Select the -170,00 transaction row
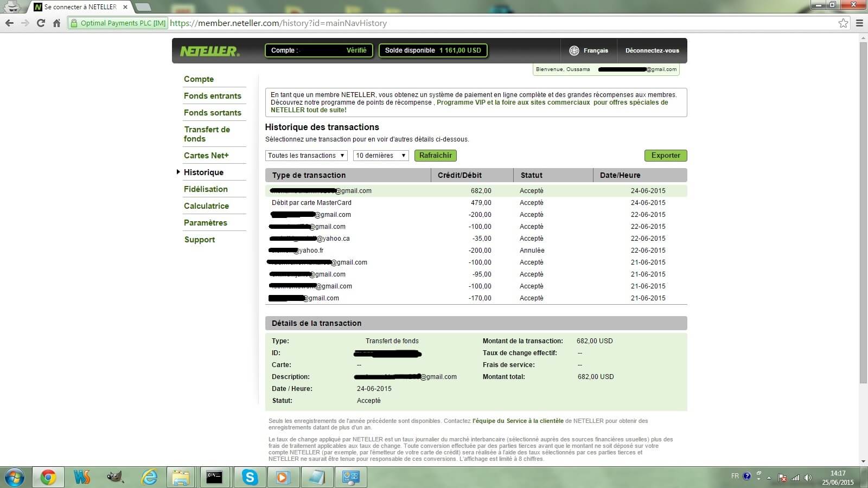Image resolution: width=868 pixels, height=488 pixels. click(x=476, y=298)
